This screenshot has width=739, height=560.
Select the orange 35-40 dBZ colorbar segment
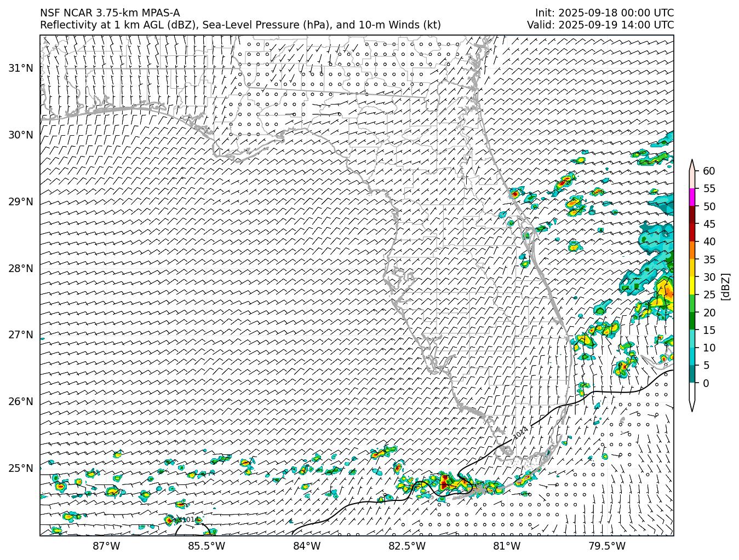coord(692,250)
